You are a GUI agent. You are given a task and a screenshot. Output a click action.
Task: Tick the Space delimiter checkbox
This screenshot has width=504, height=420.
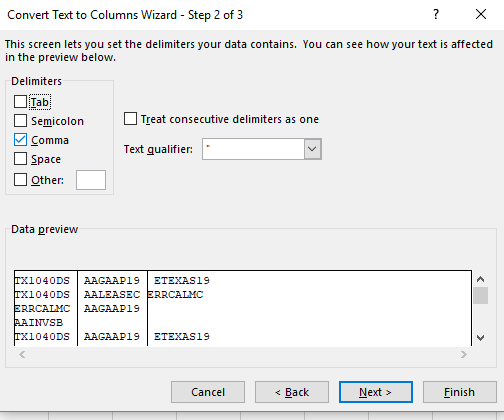20,159
